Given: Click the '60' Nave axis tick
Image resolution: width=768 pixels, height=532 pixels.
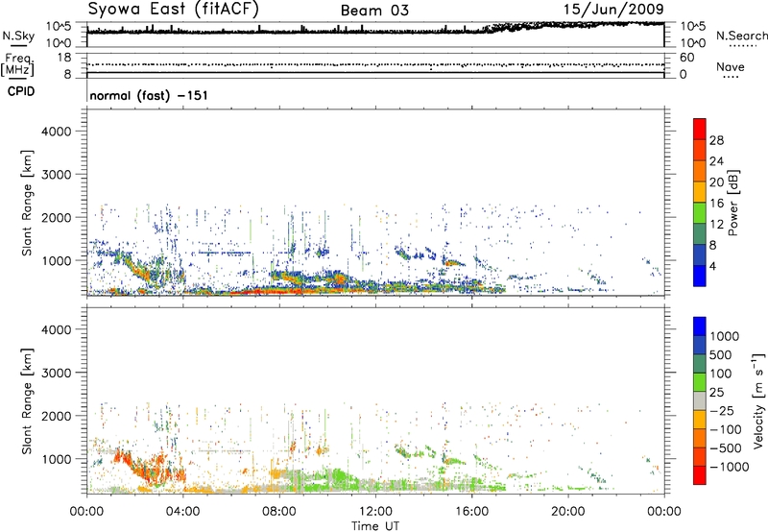Looking at the screenshot, I should [x=686, y=58].
